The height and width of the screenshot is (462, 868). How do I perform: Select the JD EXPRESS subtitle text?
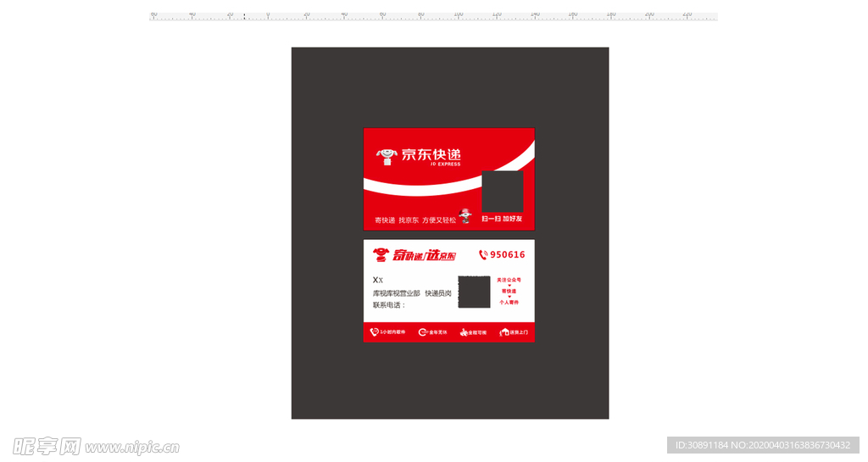click(x=445, y=164)
